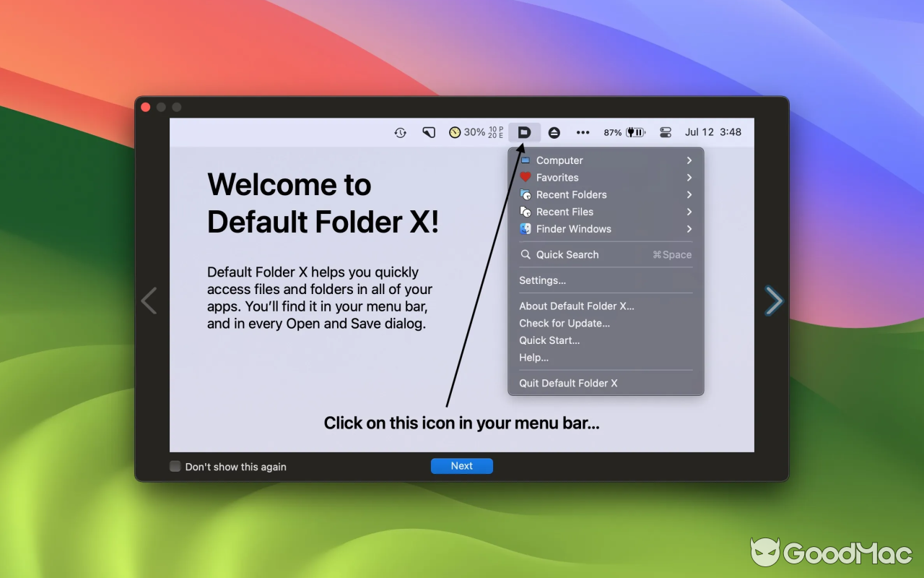Open About Default Folder X
924x578 pixels.
[576, 306]
